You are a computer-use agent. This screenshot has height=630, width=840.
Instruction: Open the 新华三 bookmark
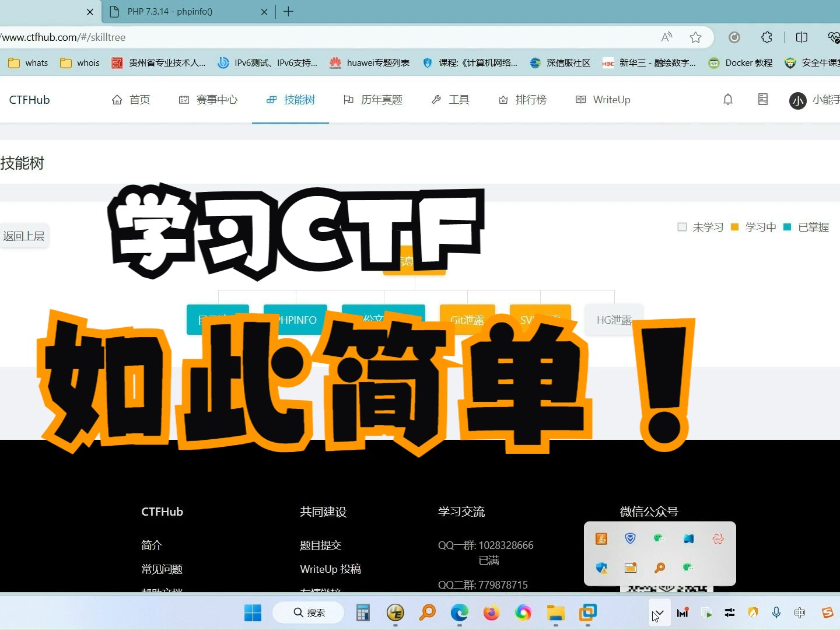pos(649,63)
